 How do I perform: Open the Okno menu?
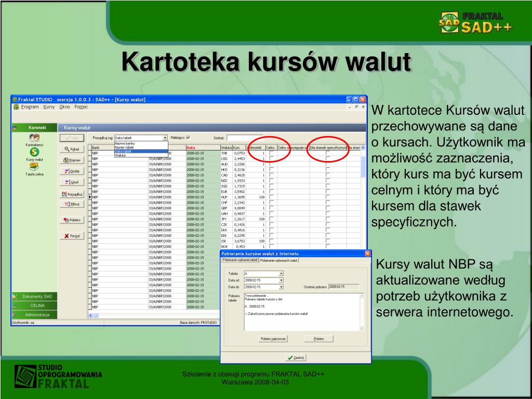64,107
